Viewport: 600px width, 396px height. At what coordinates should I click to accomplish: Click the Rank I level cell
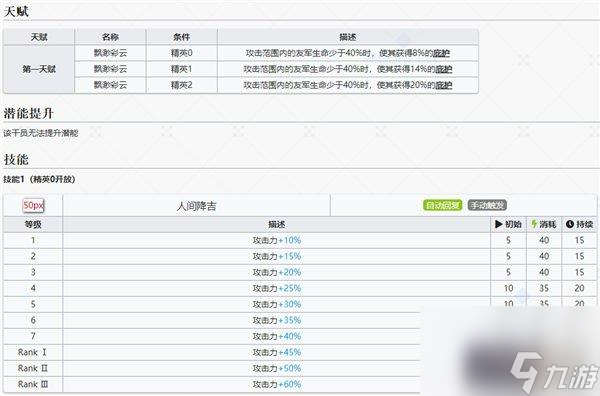point(33,352)
